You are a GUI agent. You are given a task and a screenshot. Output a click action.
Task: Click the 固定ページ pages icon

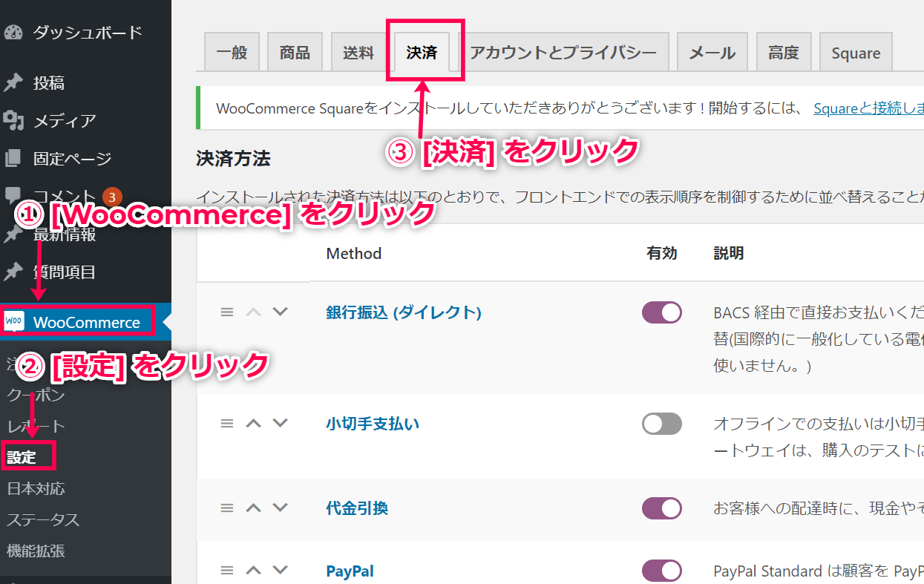pos(13,158)
